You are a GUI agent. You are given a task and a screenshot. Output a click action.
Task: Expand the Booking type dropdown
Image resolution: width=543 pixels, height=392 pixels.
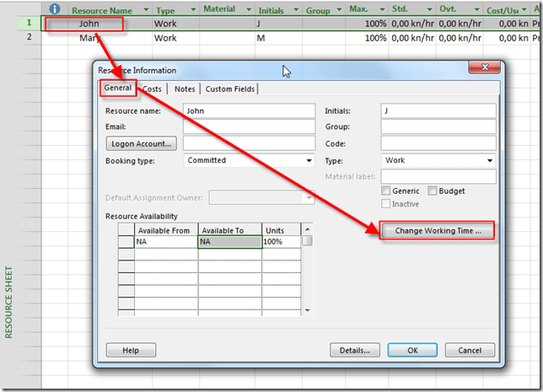(309, 160)
